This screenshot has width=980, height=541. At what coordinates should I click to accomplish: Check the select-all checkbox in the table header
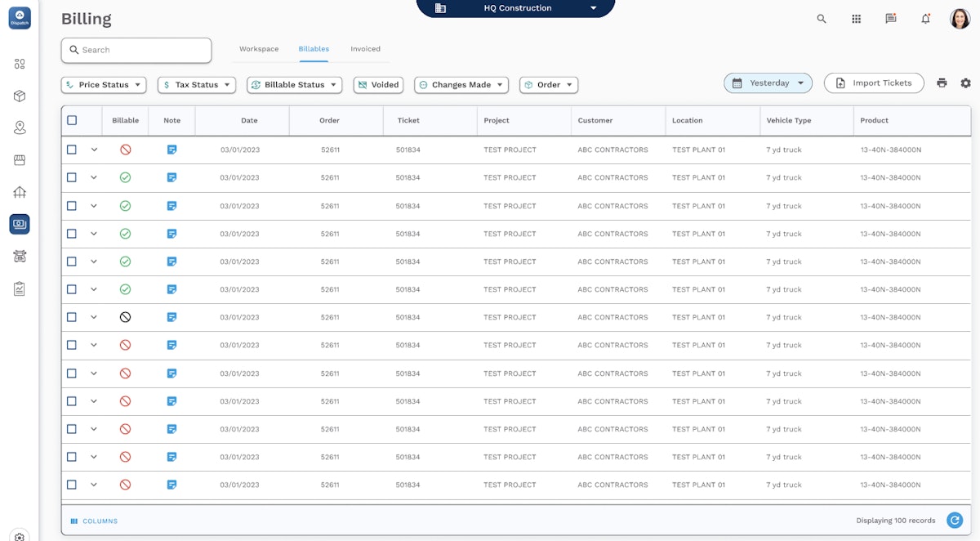(x=71, y=120)
